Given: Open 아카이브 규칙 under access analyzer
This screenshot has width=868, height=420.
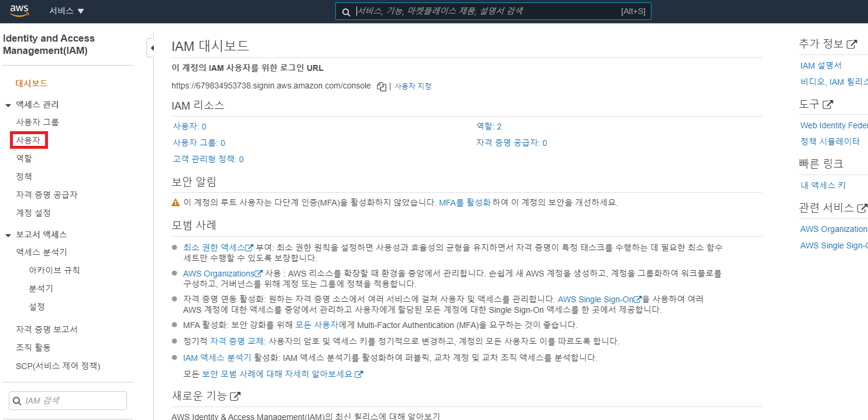Looking at the screenshot, I should pos(54,270).
